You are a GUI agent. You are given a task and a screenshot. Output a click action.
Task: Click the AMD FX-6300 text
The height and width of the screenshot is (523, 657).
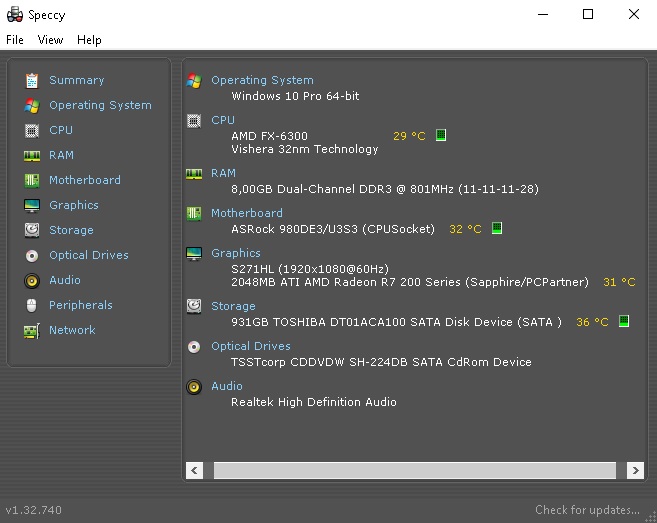pyautogui.click(x=269, y=136)
